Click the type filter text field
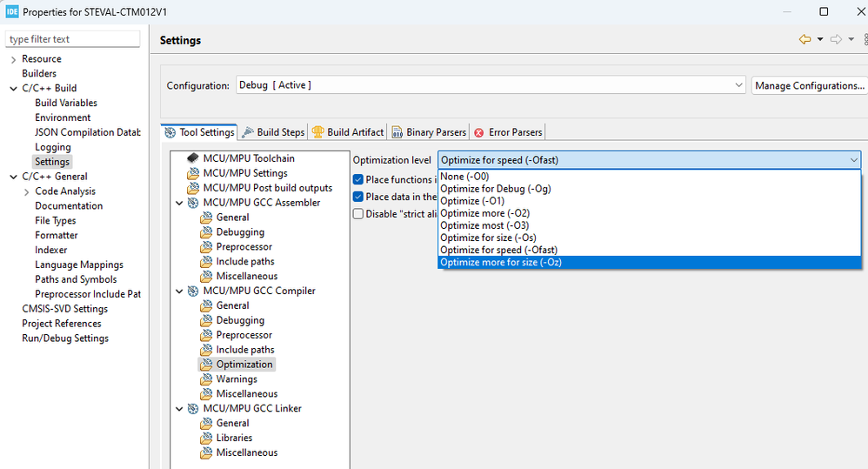This screenshot has width=868, height=469. coord(72,39)
